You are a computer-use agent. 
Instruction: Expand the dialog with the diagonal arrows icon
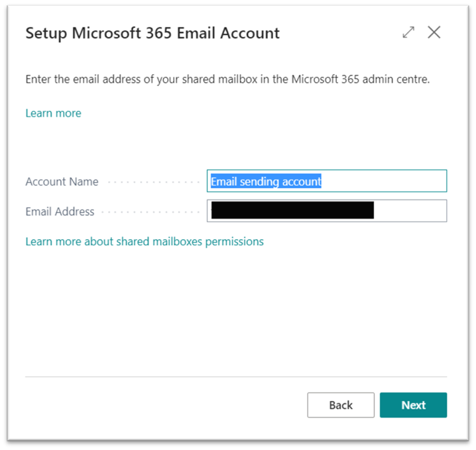pyautogui.click(x=408, y=32)
